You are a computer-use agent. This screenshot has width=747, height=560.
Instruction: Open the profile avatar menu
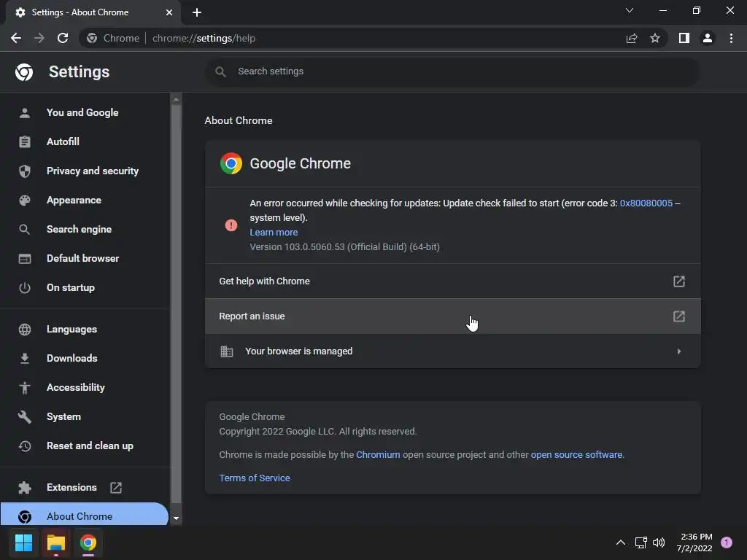point(708,38)
